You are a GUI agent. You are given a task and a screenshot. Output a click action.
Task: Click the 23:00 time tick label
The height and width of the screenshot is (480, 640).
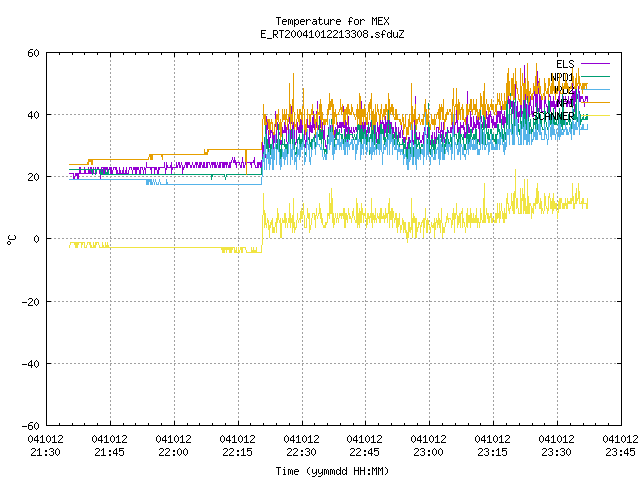[x=429, y=452]
